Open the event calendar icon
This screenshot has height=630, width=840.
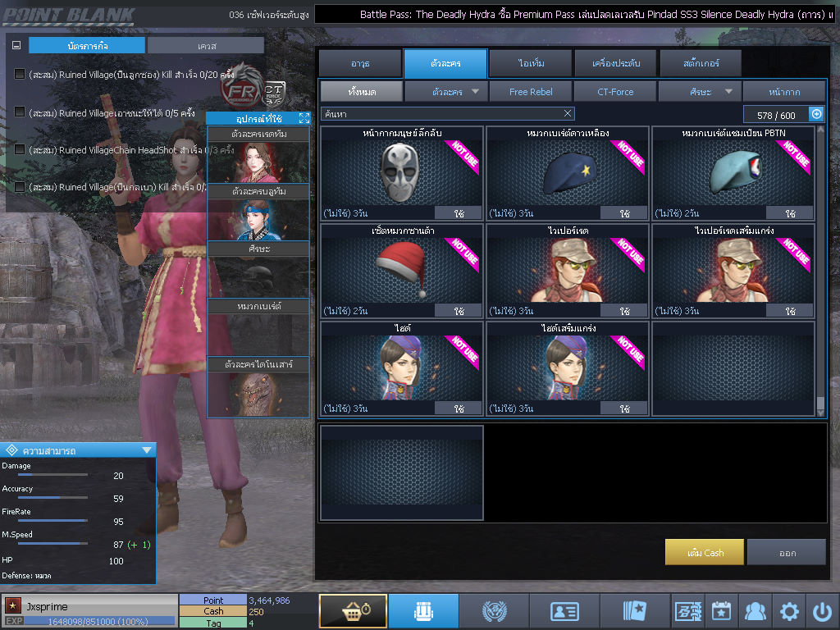(722, 610)
